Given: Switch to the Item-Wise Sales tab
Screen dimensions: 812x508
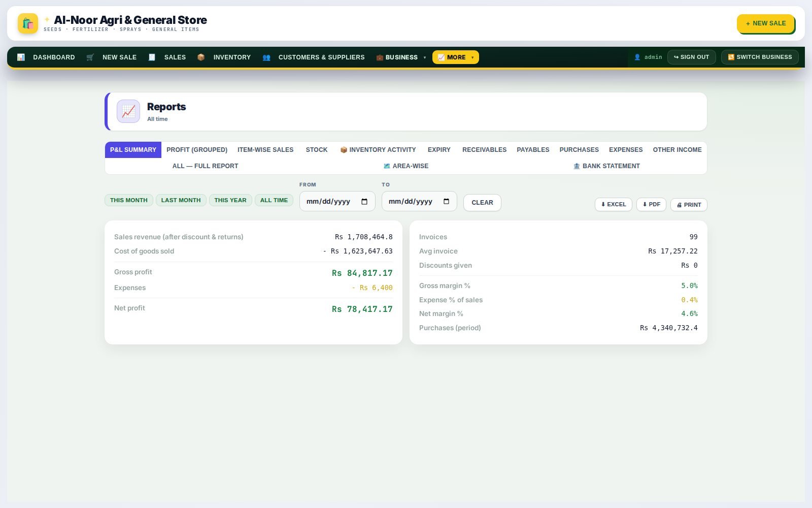Looking at the screenshot, I should click(265, 150).
